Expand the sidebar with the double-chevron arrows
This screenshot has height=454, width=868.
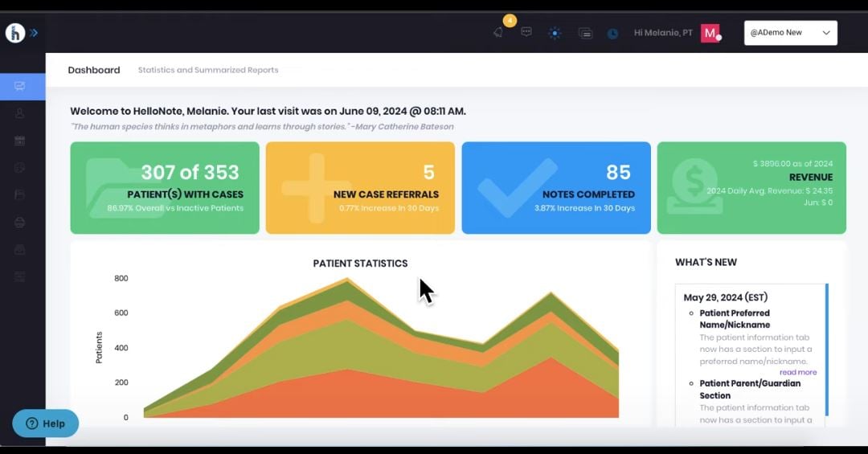click(x=34, y=33)
